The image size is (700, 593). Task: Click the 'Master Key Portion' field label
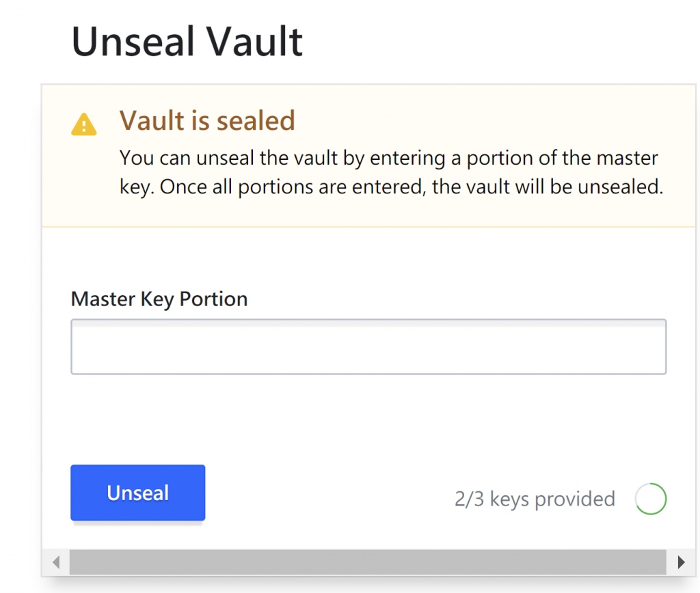click(x=159, y=299)
